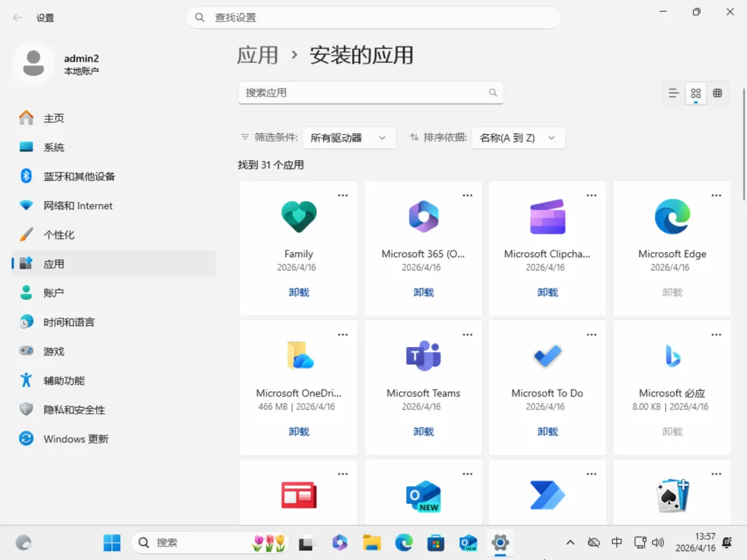This screenshot has height=560, width=747.
Task: Click the 中 input method indicator
Action: tap(616, 543)
